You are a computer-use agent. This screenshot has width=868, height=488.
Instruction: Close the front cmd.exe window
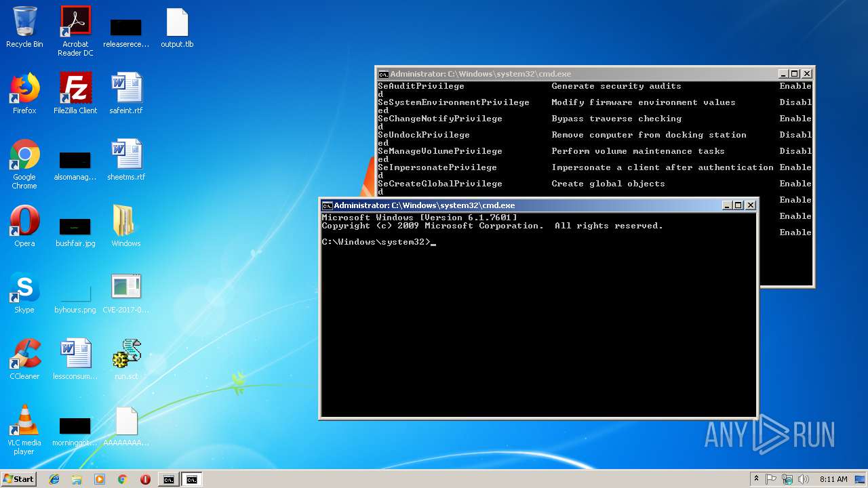(x=750, y=205)
